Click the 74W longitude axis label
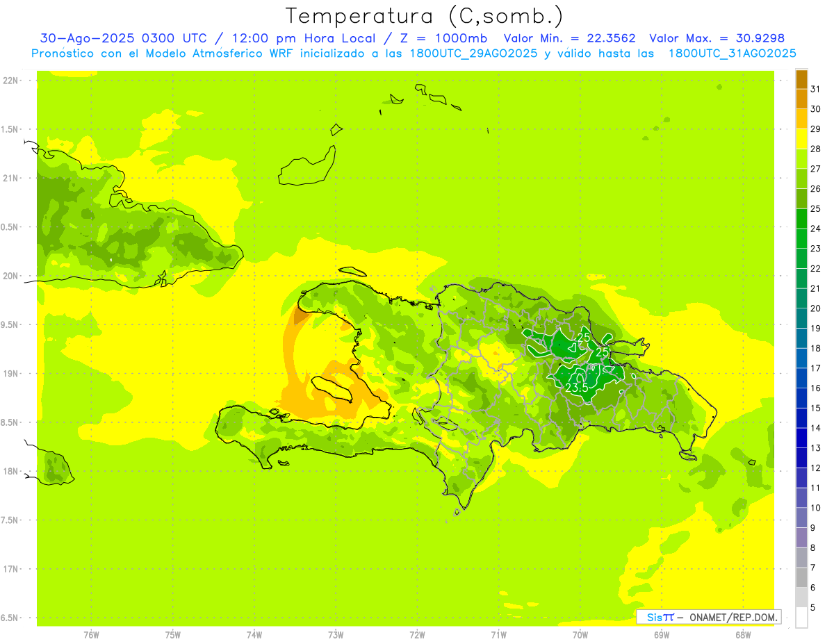Screen dimensions: 834x644 pyautogui.click(x=254, y=634)
